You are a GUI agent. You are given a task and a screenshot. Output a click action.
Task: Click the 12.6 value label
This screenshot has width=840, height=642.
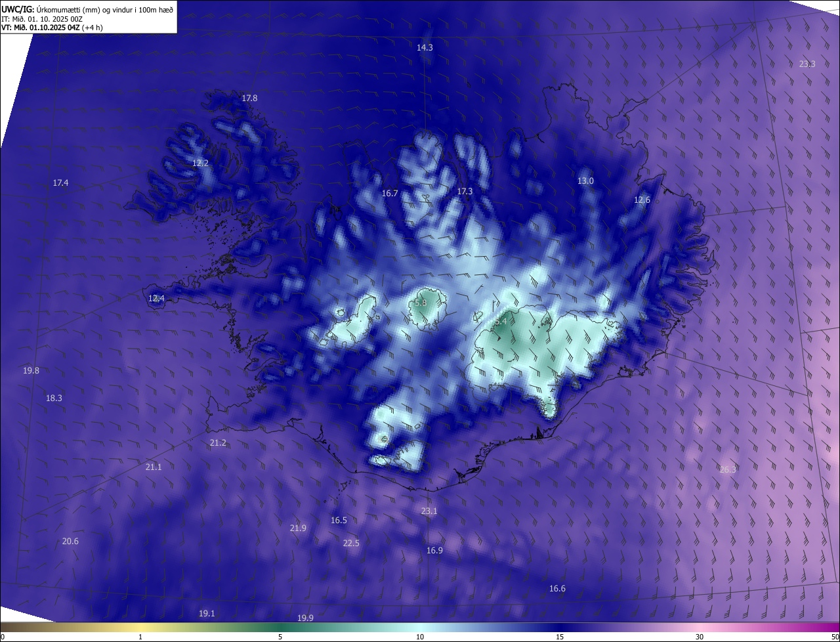point(642,200)
